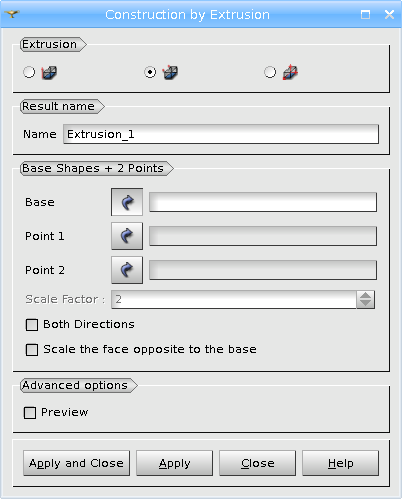Click the Name field containing Extrusion_1
This screenshot has width=402, height=499.
point(221,134)
